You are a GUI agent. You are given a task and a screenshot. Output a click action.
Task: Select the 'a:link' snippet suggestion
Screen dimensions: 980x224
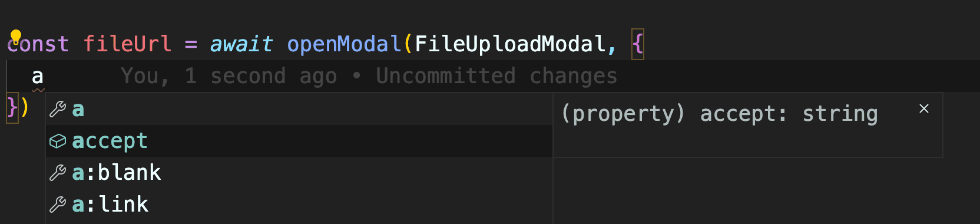pyautogui.click(x=299, y=205)
